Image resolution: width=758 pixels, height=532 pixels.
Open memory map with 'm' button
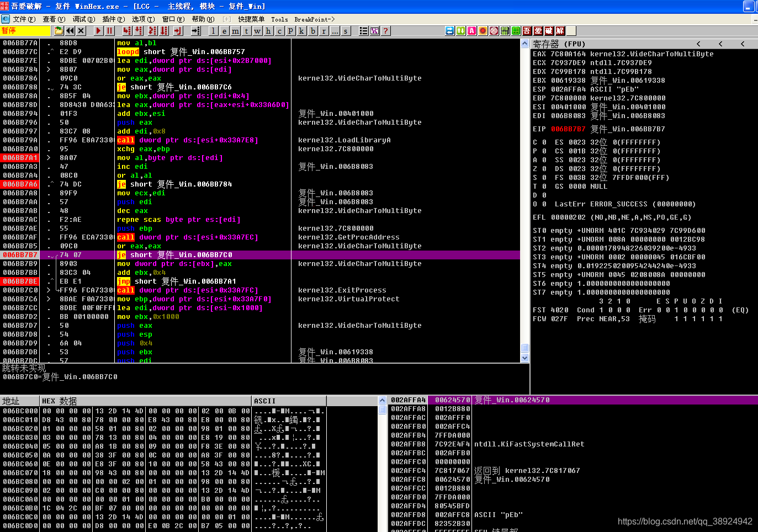(236, 31)
